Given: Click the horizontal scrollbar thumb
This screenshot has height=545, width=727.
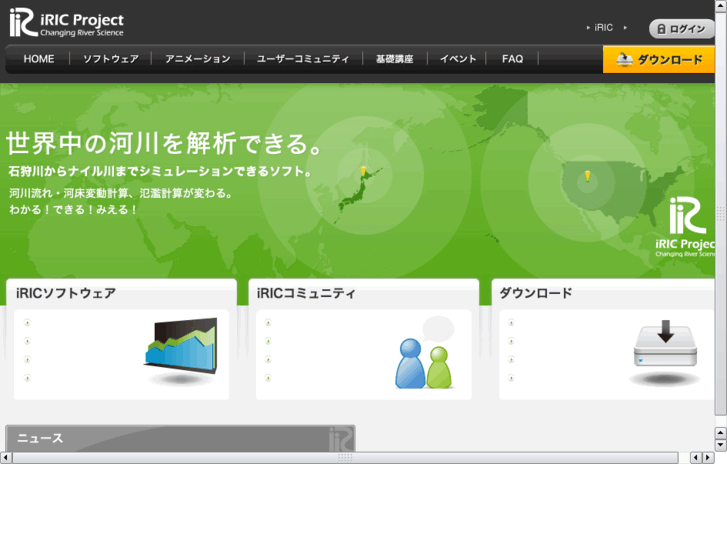Looking at the screenshot, I should pyautogui.click(x=345, y=458).
